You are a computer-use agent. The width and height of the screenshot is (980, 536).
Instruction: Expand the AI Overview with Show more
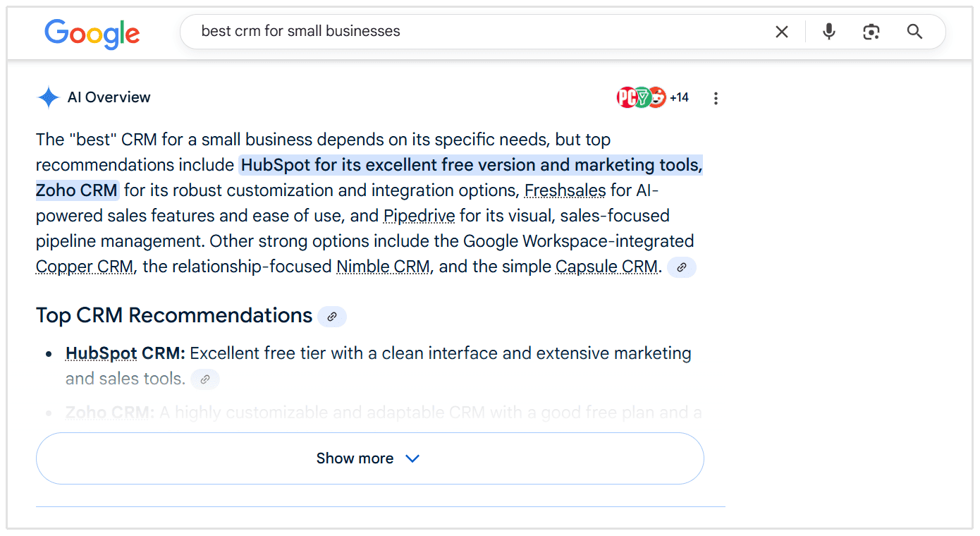click(355, 458)
